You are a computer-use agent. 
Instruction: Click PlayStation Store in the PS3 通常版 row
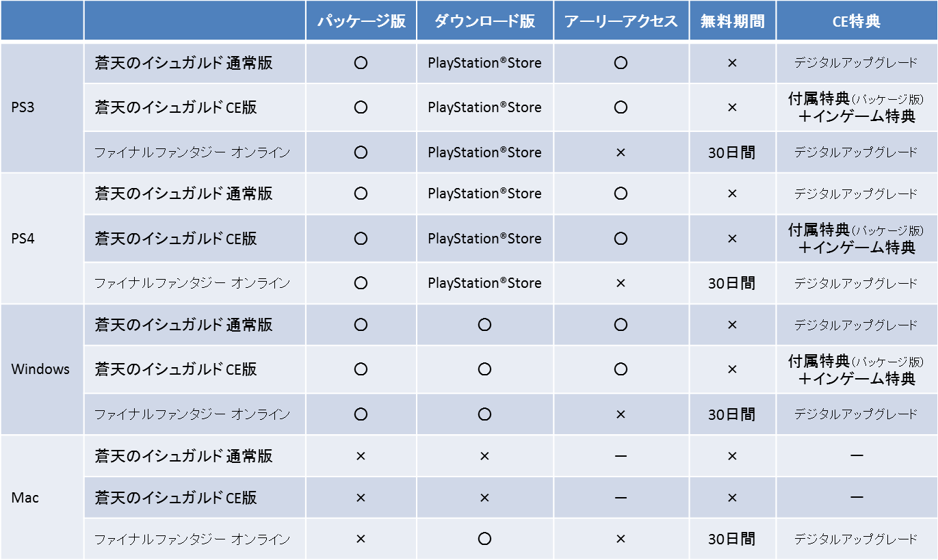pos(484,63)
